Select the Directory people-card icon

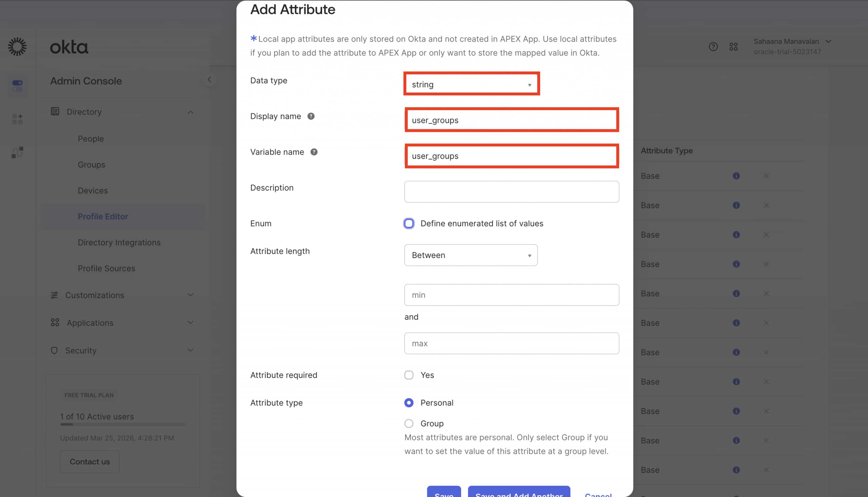click(55, 112)
